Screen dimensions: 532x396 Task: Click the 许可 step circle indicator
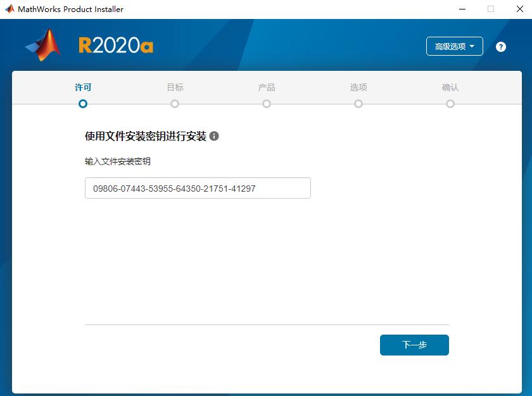pos(83,104)
